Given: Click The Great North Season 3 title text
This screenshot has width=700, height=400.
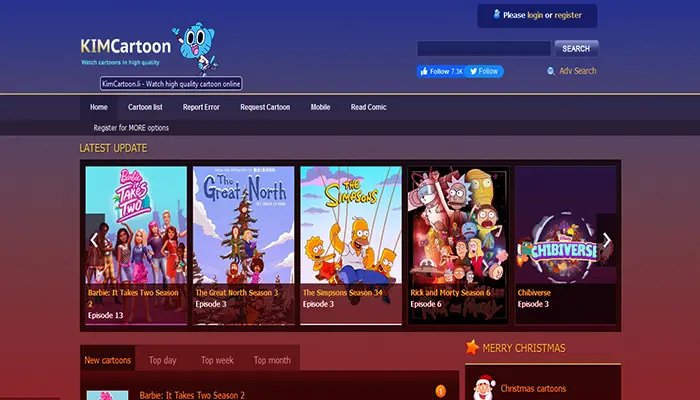Looking at the screenshot, I should point(237,293).
